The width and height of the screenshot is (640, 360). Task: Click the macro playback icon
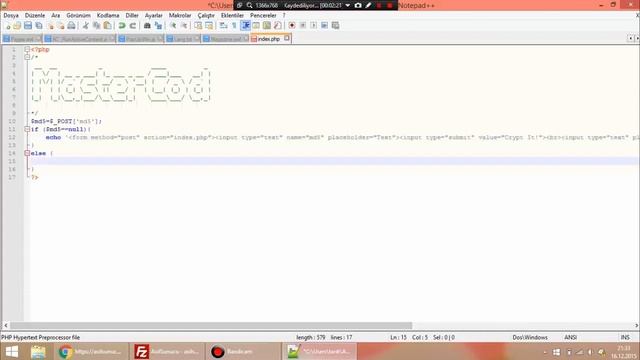(x=313, y=26)
